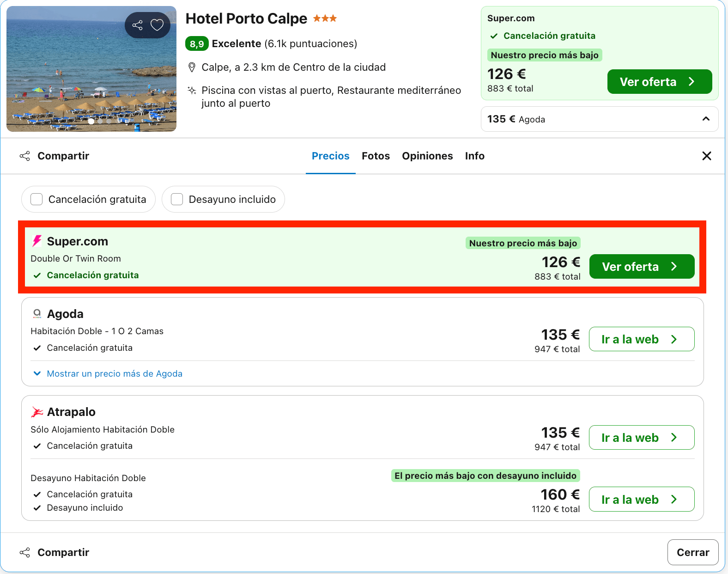The image size is (728, 574).
Task: Click El precio más bajo con desayuno incluido badge
Action: click(x=485, y=476)
